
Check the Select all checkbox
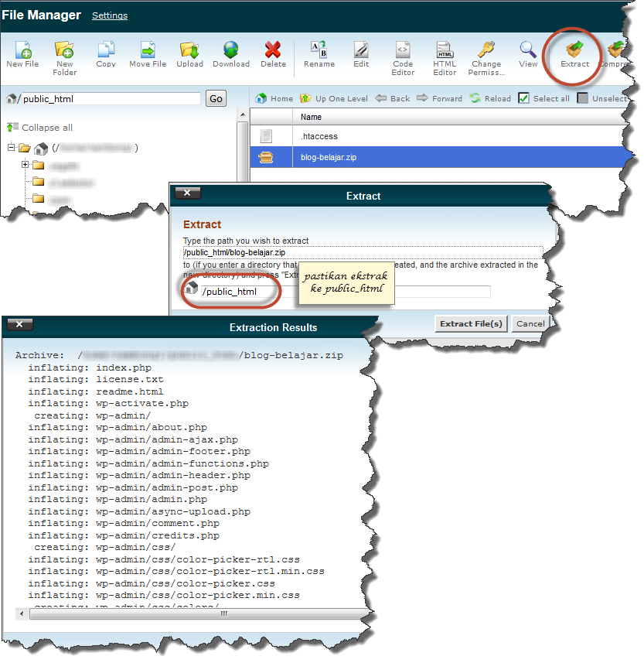click(523, 98)
